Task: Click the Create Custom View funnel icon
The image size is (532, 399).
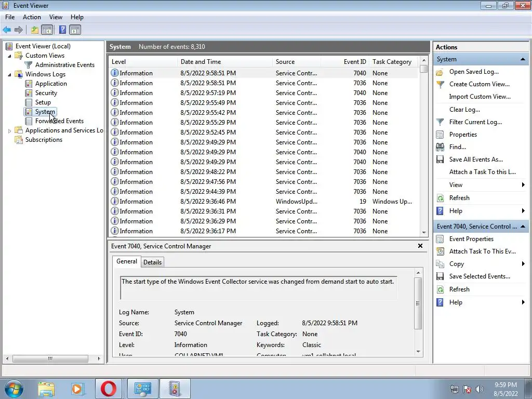Action: [440, 84]
